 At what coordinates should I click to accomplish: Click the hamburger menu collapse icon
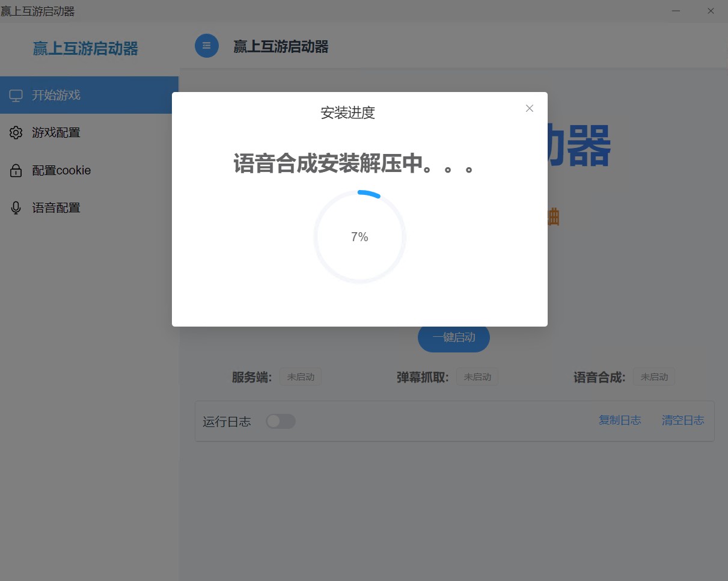(206, 46)
